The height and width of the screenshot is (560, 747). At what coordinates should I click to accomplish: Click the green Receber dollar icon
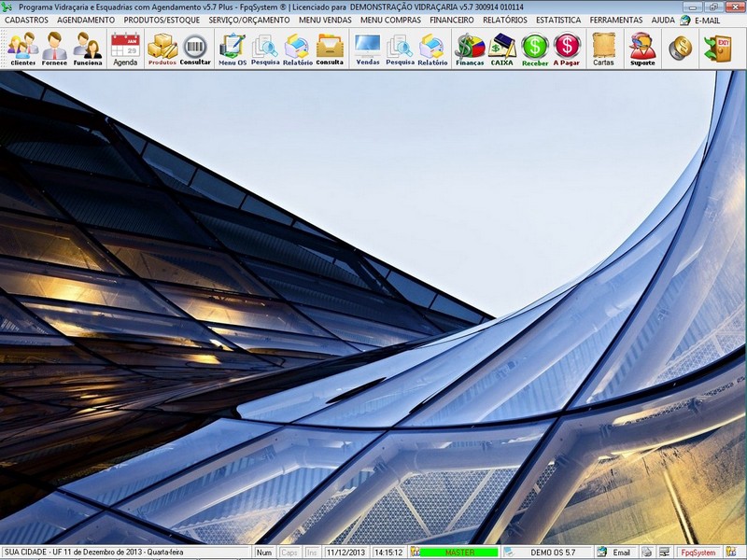point(535,48)
